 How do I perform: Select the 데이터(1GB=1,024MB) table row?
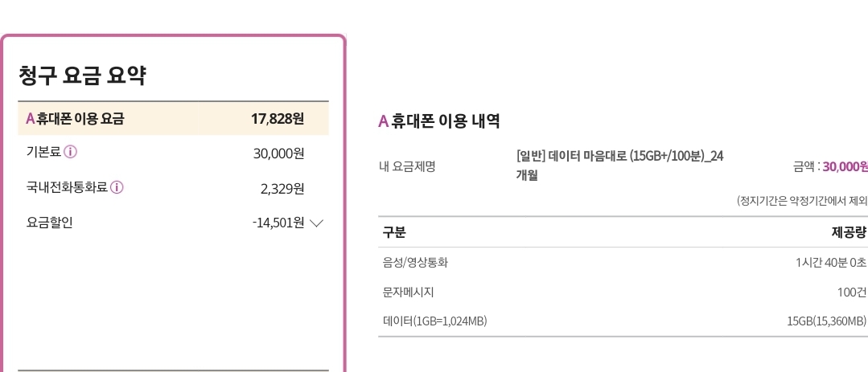pos(623,321)
